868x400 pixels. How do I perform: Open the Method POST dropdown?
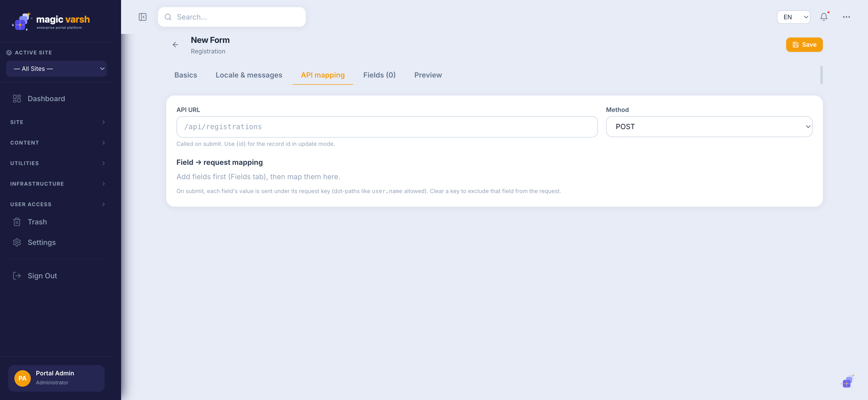tap(709, 127)
